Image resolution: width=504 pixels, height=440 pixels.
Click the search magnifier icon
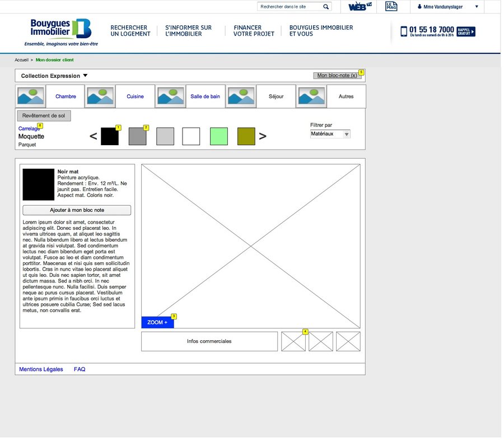(x=326, y=7)
